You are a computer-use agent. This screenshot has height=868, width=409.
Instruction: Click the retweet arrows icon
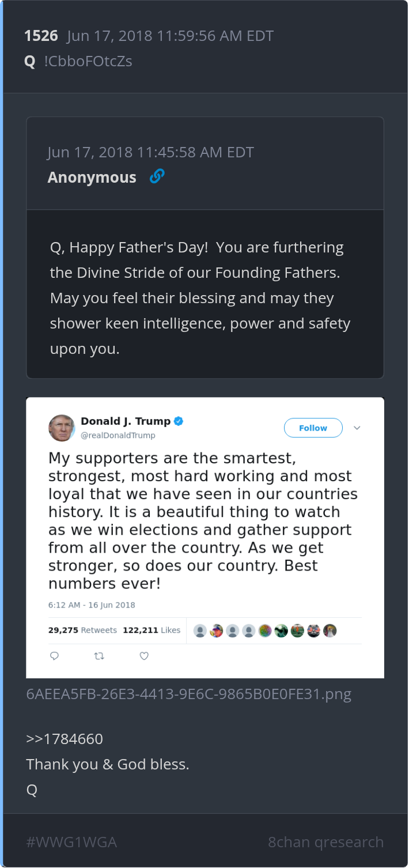tap(99, 655)
